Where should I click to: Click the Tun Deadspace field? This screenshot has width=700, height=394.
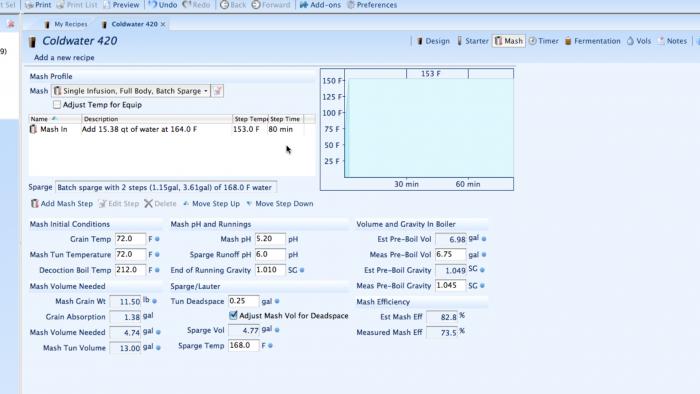pos(243,301)
